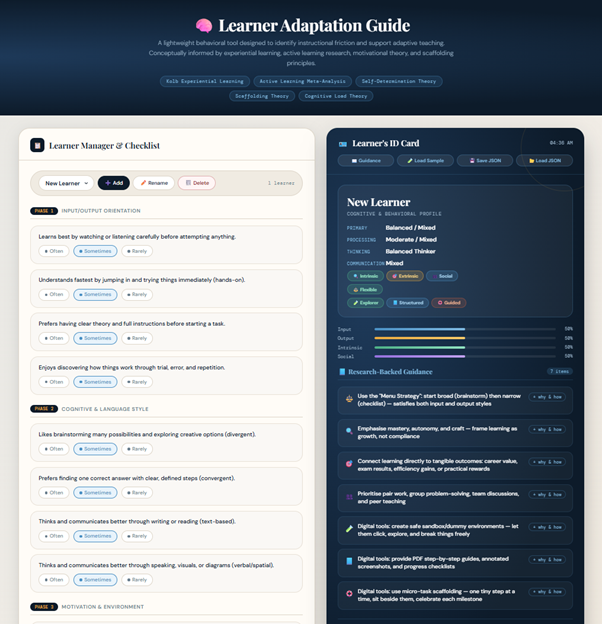Viewport: 602px width, 624px height.
Task: Expand why & how for mastery and autonomy
Action: pyautogui.click(x=547, y=429)
